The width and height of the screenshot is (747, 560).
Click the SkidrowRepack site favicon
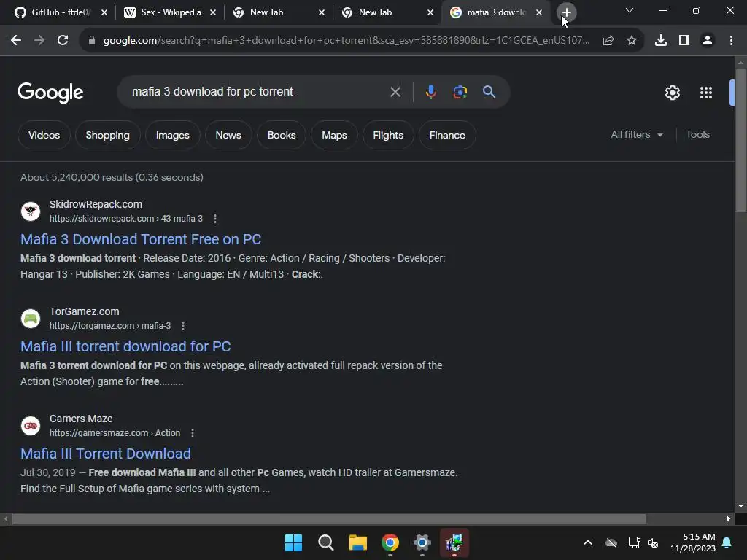coord(31,211)
